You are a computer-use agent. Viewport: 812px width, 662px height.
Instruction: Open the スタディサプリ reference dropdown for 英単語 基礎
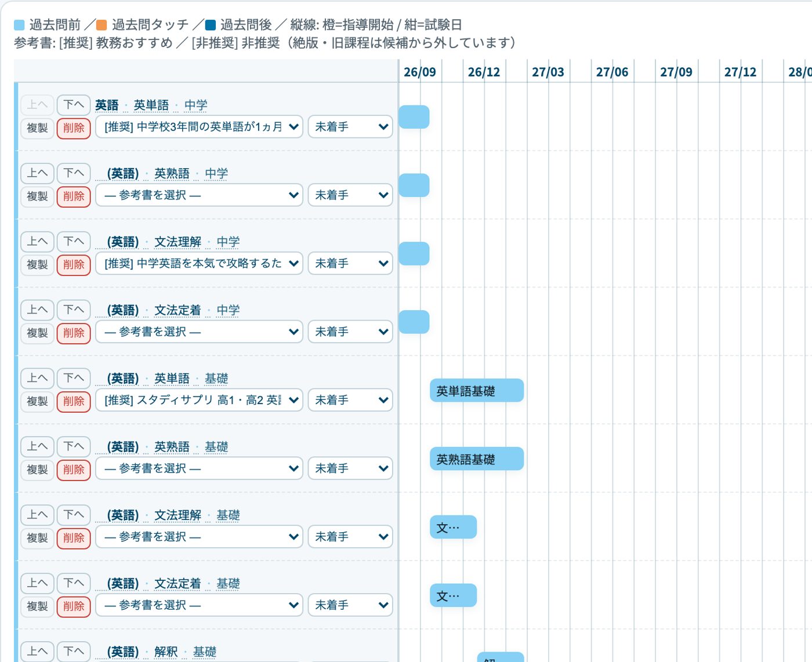tap(199, 401)
